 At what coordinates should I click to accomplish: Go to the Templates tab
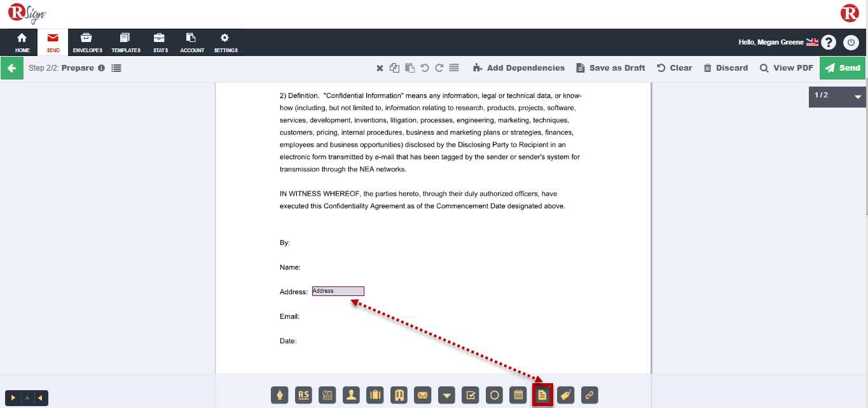125,43
